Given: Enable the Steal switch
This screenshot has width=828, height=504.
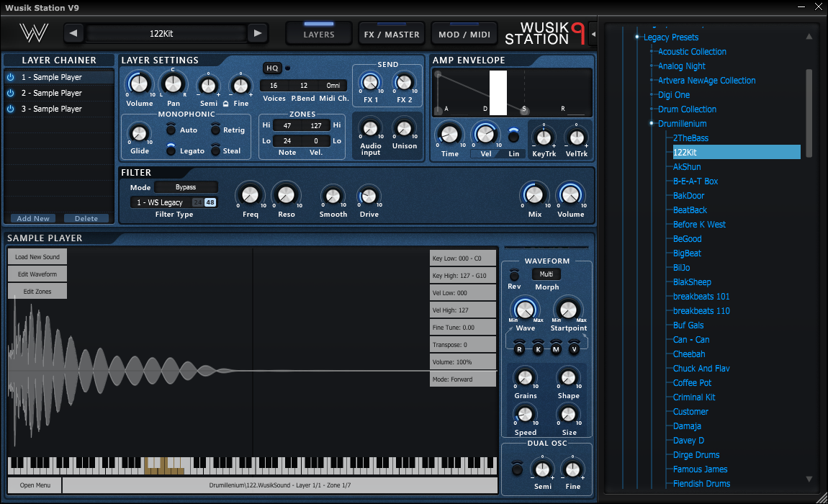Looking at the screenshot, I should click(215, 150).
